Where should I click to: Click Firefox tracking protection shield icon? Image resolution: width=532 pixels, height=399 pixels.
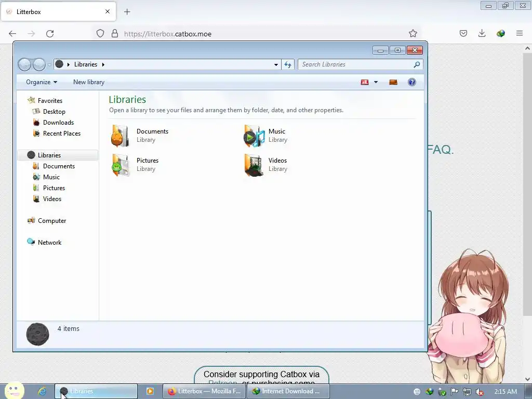[100, 33]
